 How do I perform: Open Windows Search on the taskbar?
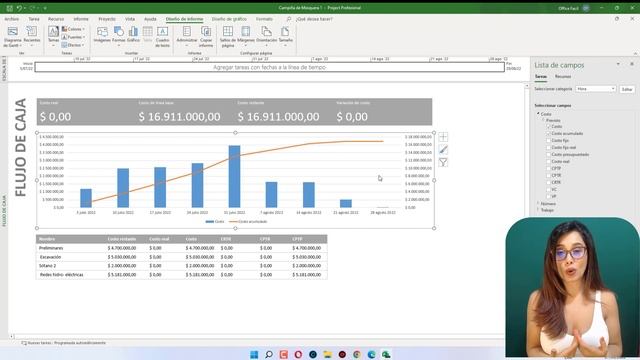click(x=269, y=354)
